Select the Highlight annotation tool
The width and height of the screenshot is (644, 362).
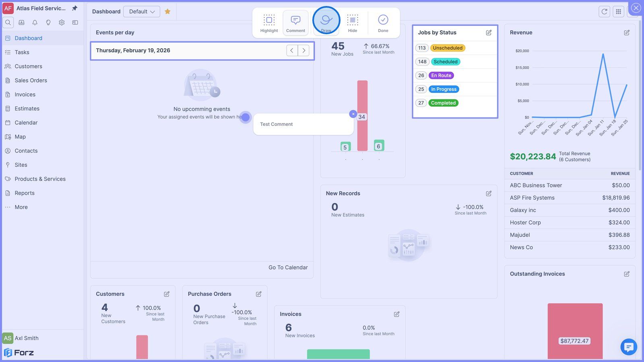269,23
